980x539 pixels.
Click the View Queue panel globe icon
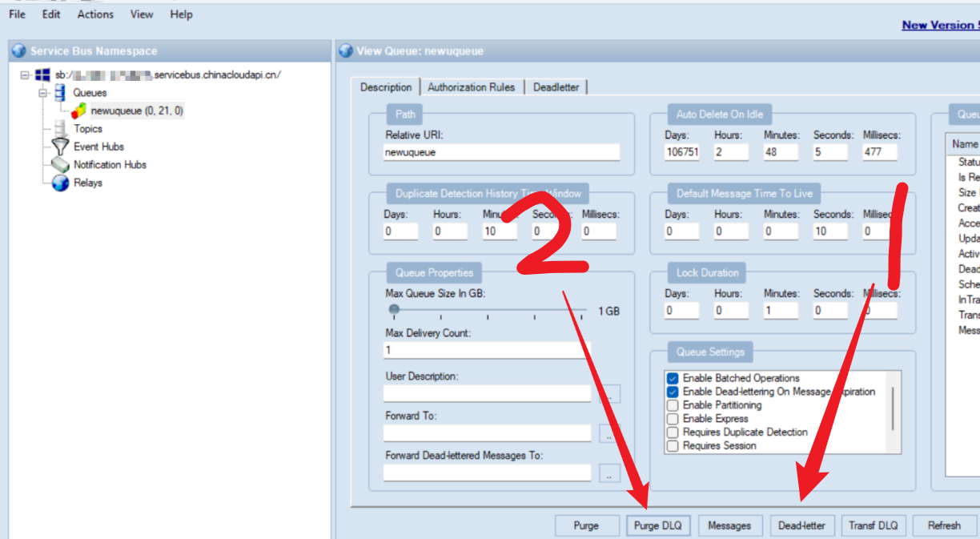(x=346, y=51)
